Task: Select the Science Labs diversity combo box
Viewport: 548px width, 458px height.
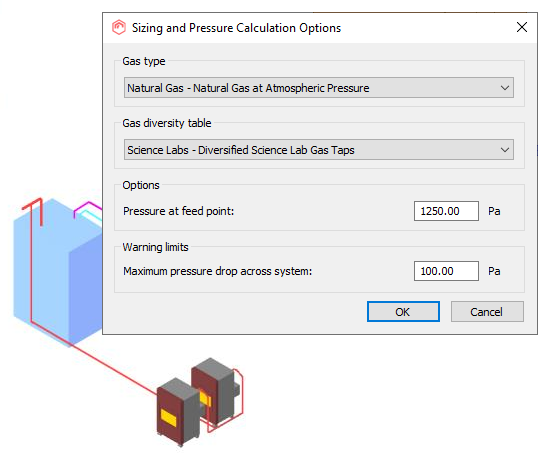Action: point(318,150)
